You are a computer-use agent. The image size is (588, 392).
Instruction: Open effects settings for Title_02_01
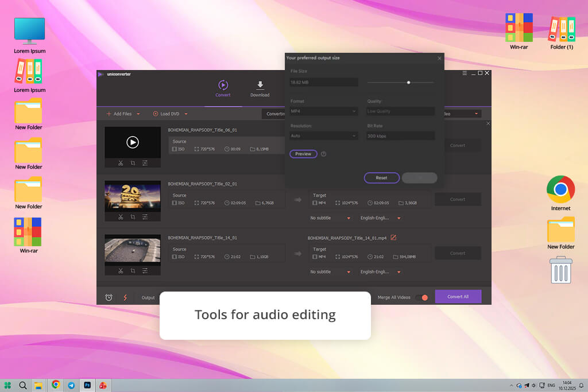click(145, 217)
